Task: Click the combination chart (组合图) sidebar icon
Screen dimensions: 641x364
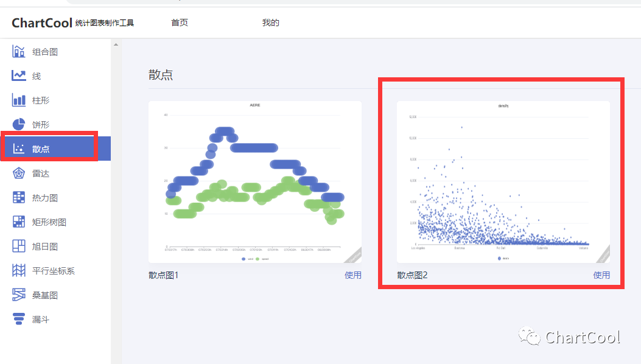Action: pos(19,52)
